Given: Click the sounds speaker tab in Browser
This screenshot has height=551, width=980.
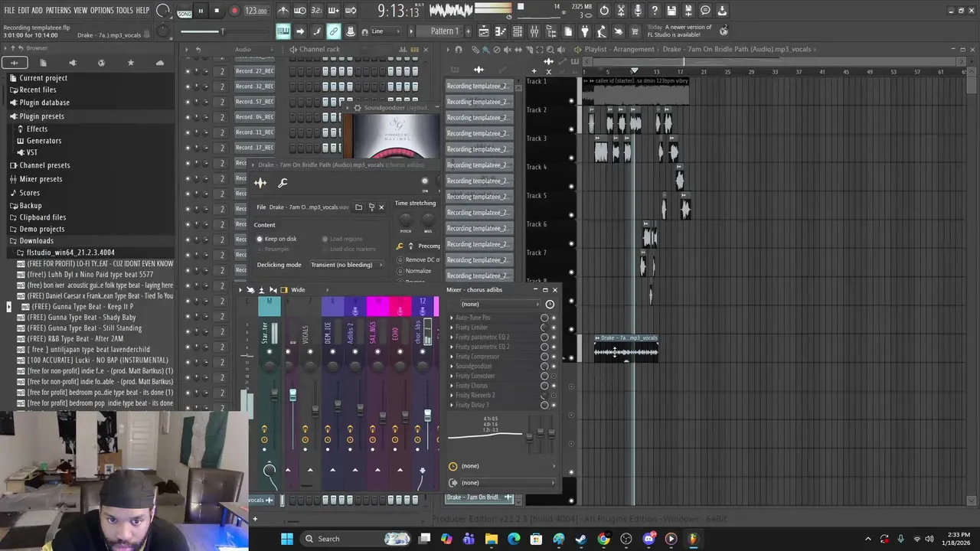Looking at the screenshot, I should 73,63.
